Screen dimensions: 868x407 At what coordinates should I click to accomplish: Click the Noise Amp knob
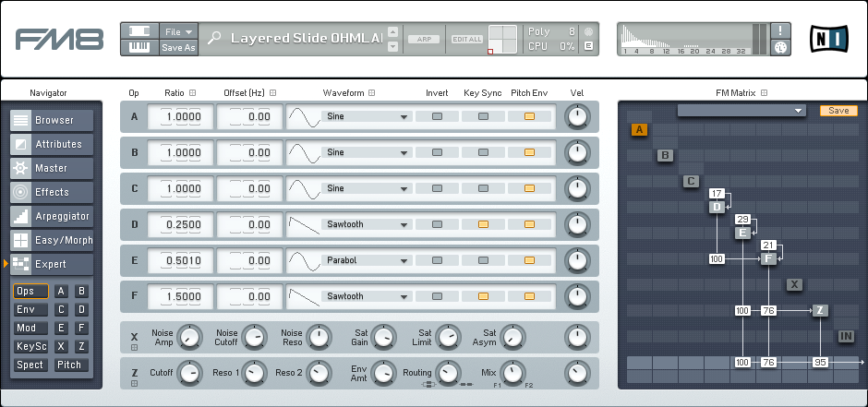pyautogui.click(x=190, y=338)
